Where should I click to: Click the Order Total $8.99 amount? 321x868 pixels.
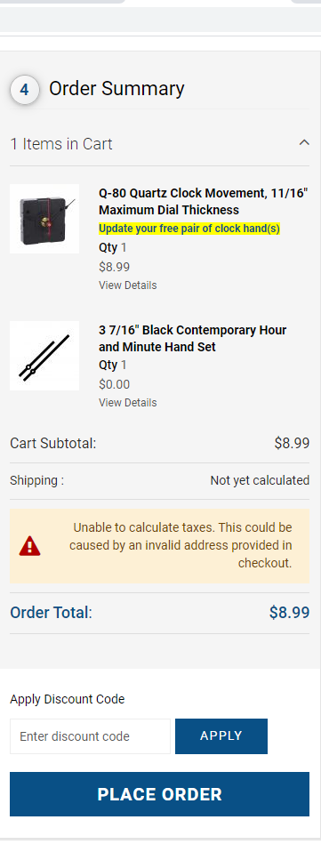click(290, 612)
